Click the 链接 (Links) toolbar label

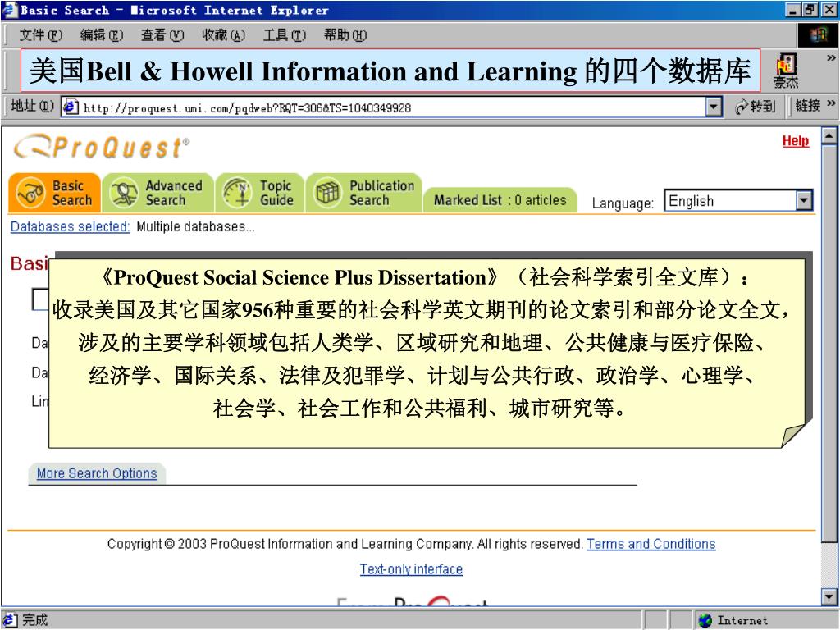808,106
